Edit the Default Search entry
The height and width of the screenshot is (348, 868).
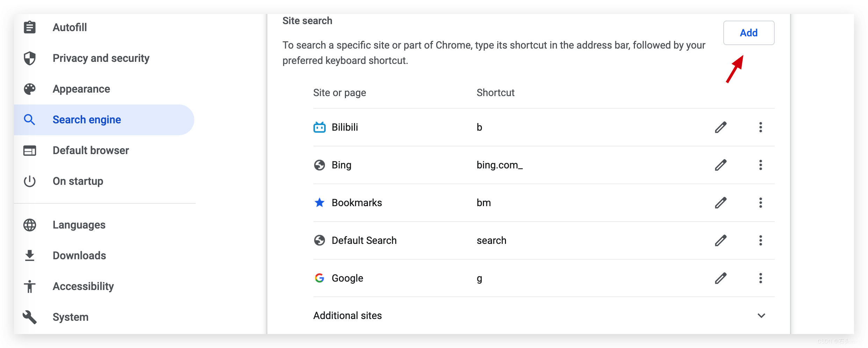pyautogui.click(x=721, y=240)
